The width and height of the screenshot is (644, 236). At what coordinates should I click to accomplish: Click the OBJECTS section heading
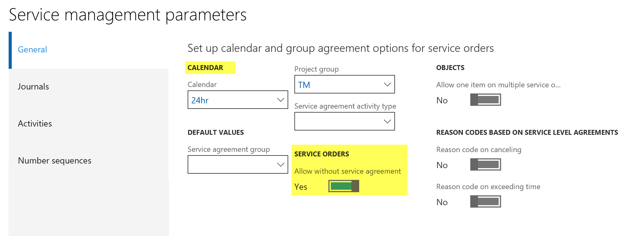(x=450, y=68)
